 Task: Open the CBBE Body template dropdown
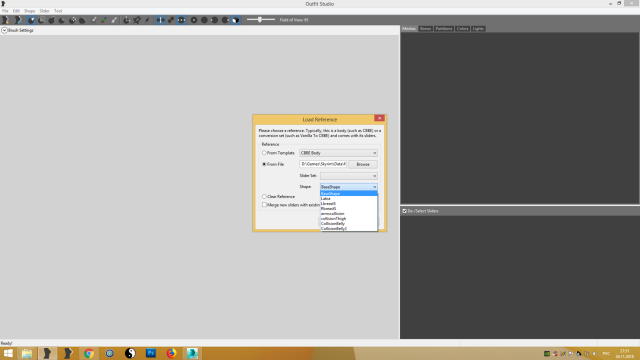(x=338, y=153)
